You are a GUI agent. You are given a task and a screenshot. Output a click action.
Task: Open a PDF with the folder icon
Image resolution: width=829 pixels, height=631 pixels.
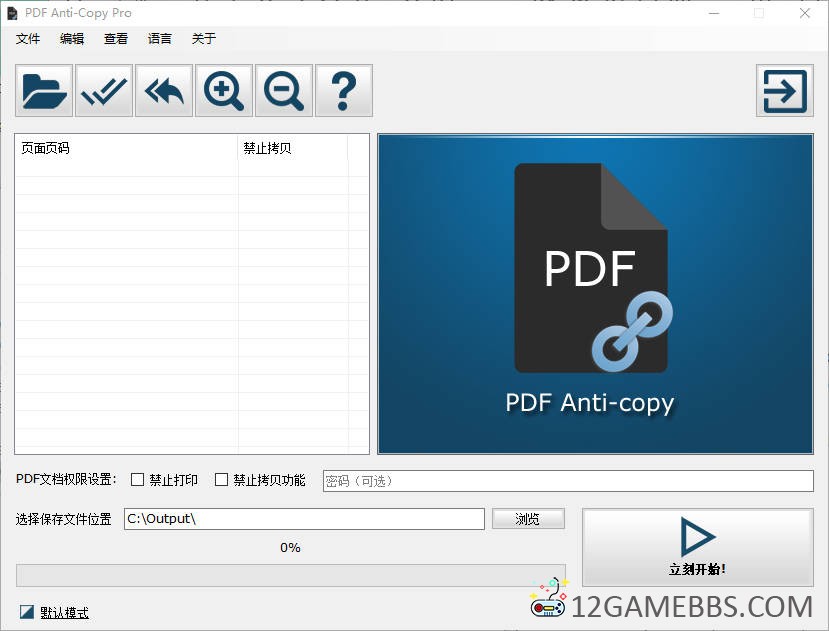pos(44,90)
